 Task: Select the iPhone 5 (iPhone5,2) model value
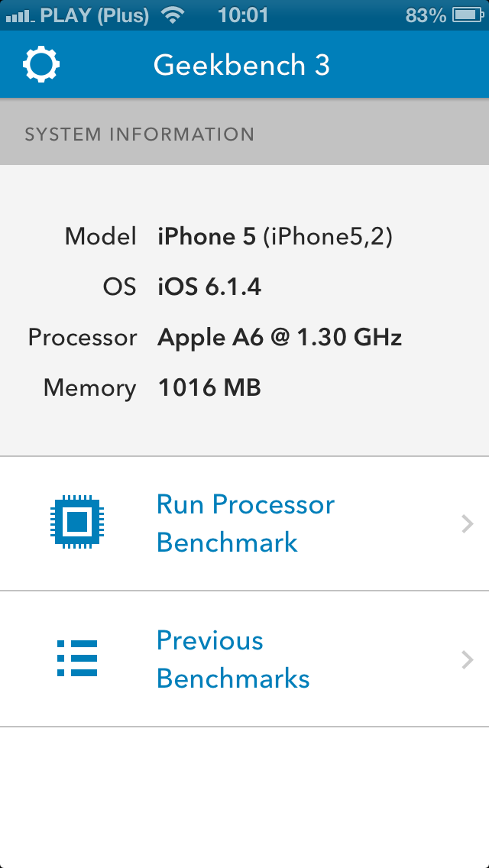[x=275, y=237]
